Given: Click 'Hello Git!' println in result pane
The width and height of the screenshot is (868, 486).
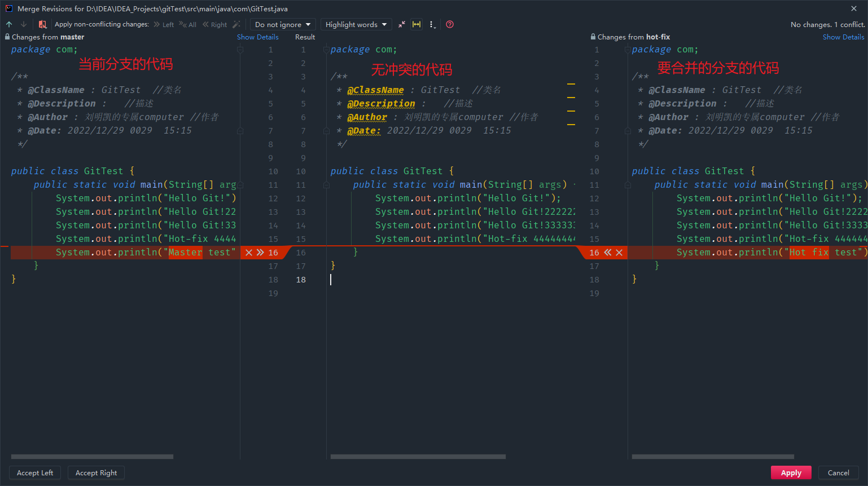Looking at the screenshot, I should click(x=468, y=198).
